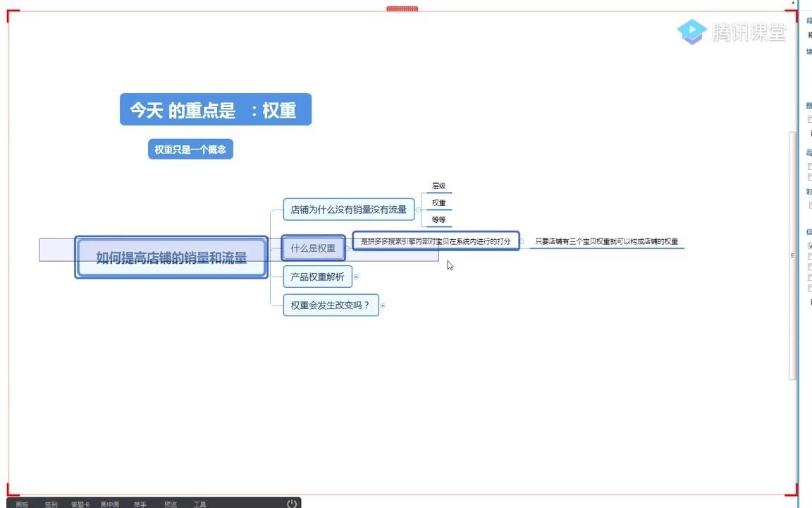Select the node 店铺为什么没有销量没有流量
812x508 pixels.
[x=348, y=210]
